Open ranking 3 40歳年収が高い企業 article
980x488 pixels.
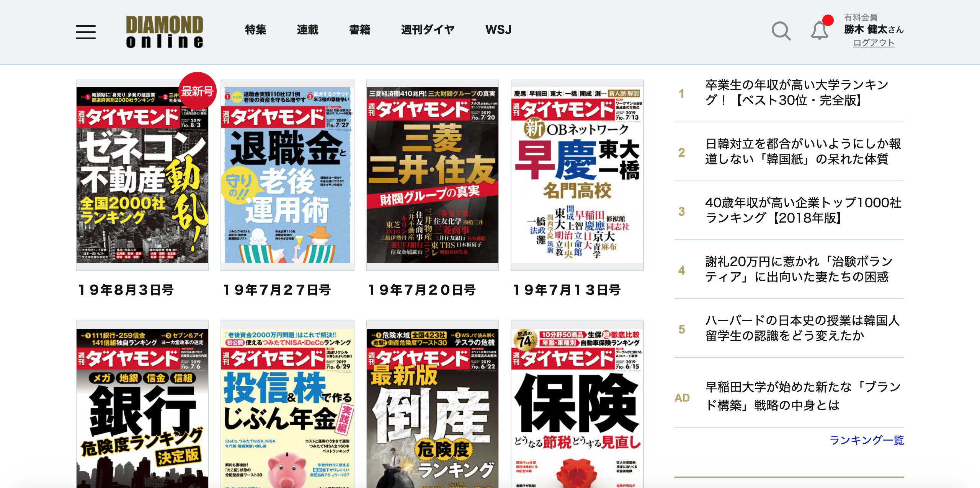[803, 210]
